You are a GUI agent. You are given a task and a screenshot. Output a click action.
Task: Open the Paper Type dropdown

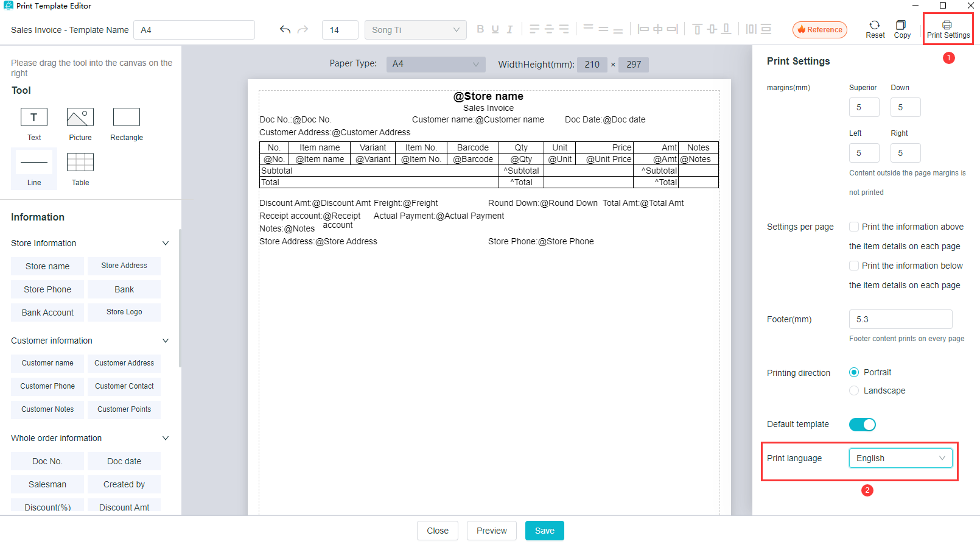pyautogui.click(x=435, y=64)
